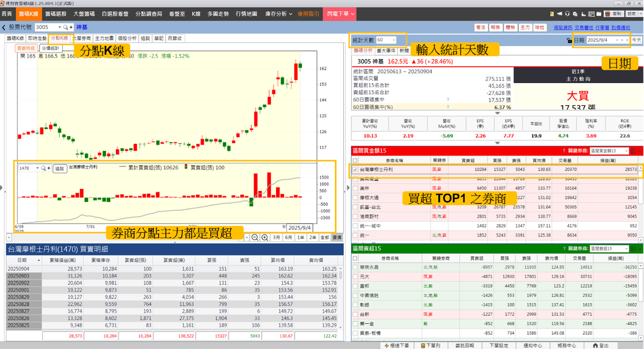Tick the 華南永昌 checkbox in sell list
The height and width of the screenshot is (349, 644).
(x=355, y=267)
